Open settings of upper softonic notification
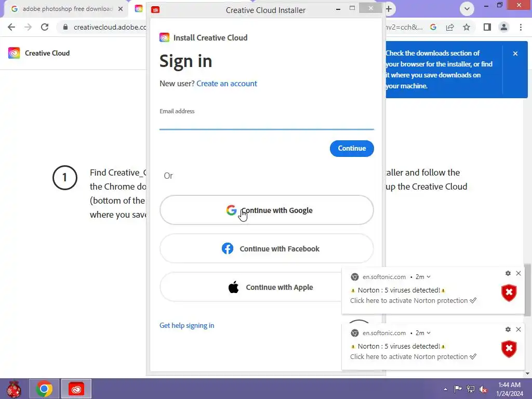 (x=508, y=273)
